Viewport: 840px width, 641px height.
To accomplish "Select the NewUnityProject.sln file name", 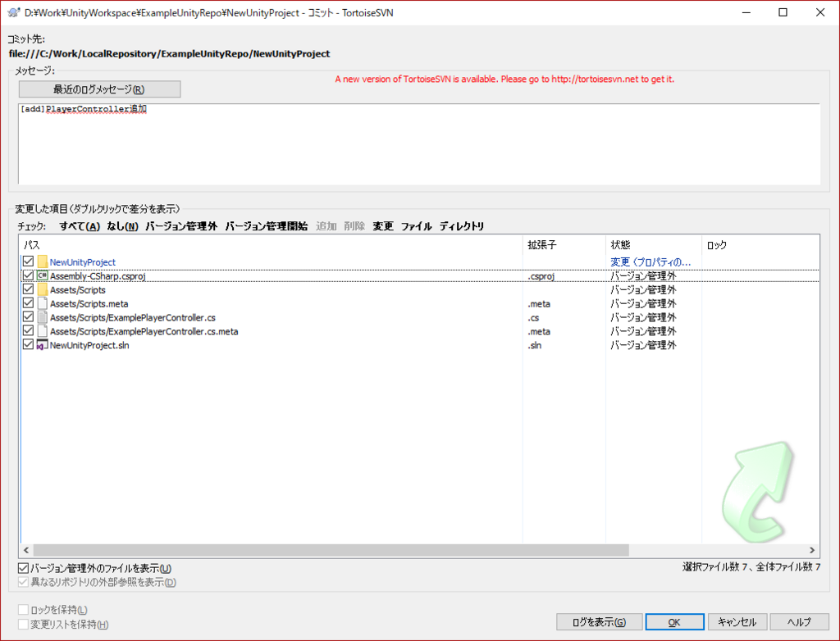I will (89, 345).
